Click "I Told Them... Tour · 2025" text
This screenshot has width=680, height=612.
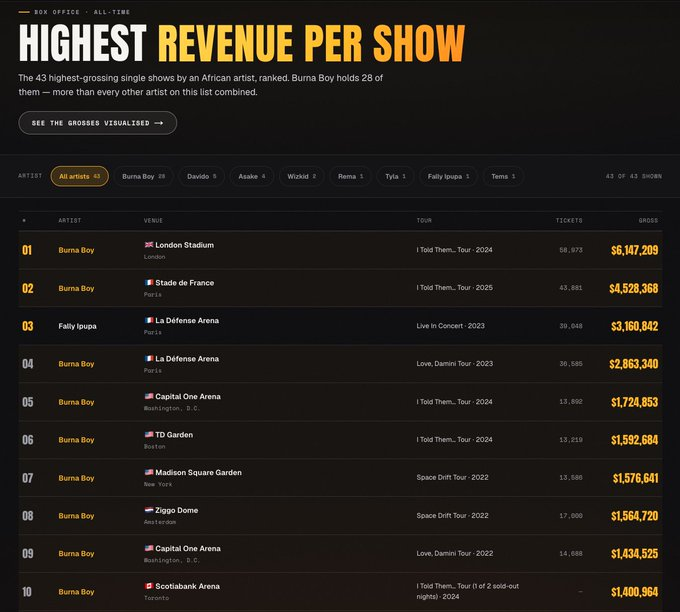pos(454,288)
